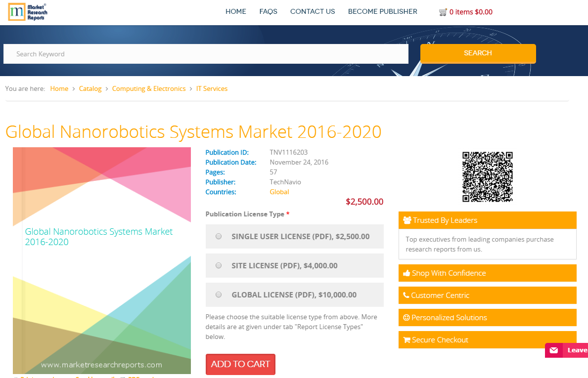
Task: Click the phone icon on Customer Centric
Action: pos(406,295)
